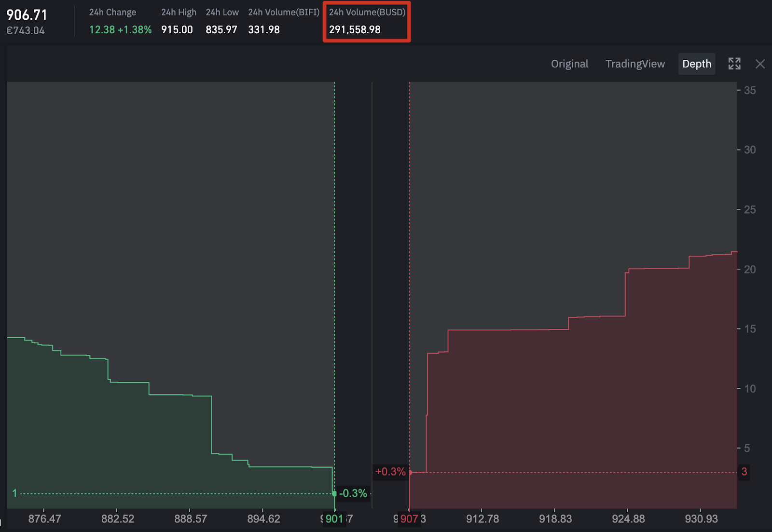The image size is (772, 532).
Task: Select the Depth chart mode
Action: (696, 64)
